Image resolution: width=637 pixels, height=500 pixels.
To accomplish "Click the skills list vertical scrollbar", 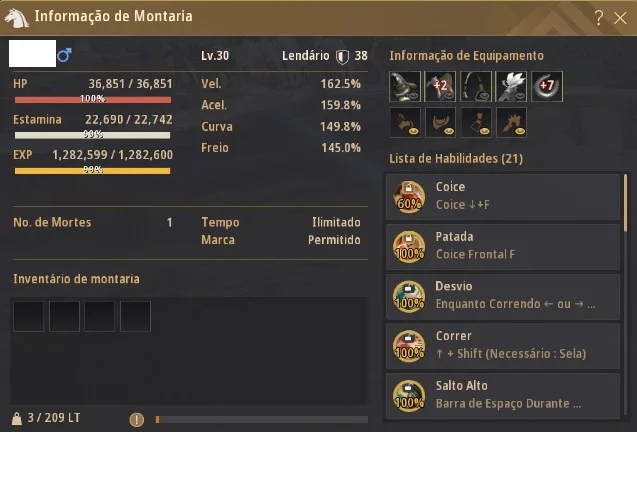I will pos(625,203).
